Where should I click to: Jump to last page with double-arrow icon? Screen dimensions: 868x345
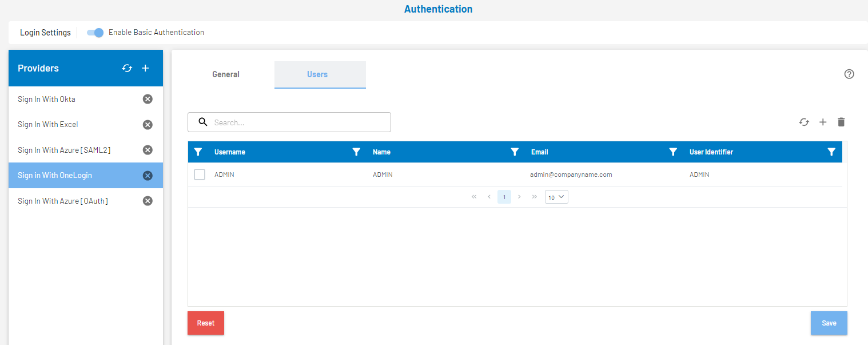[x=534, y=196]
